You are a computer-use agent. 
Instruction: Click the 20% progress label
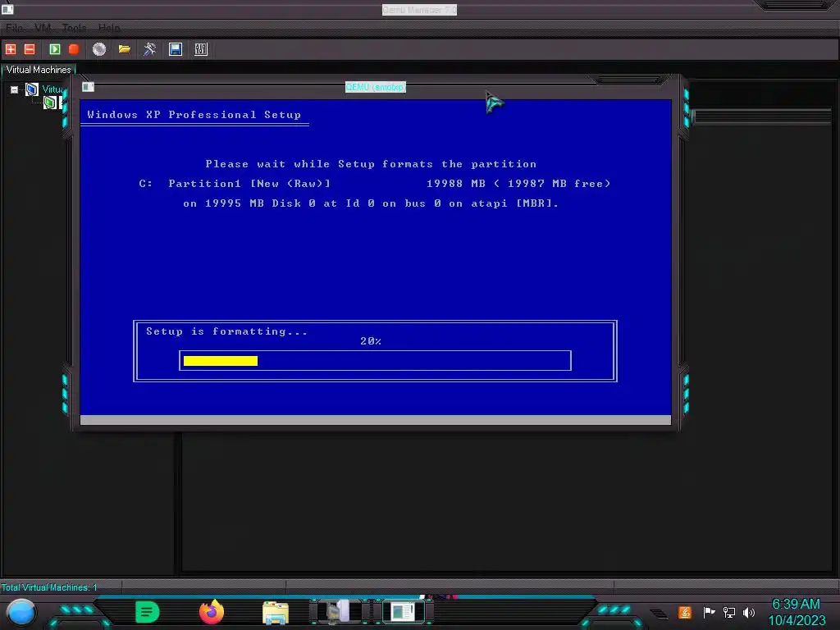pos(371,340)
